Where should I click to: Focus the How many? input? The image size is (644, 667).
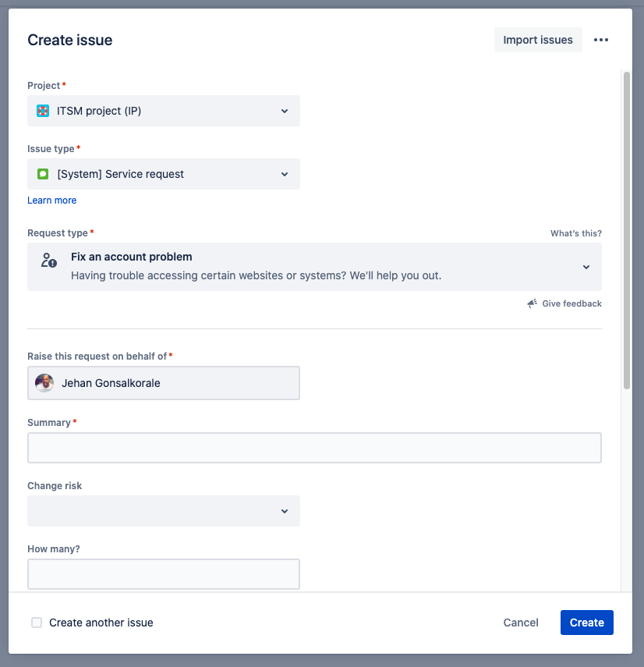164,574
